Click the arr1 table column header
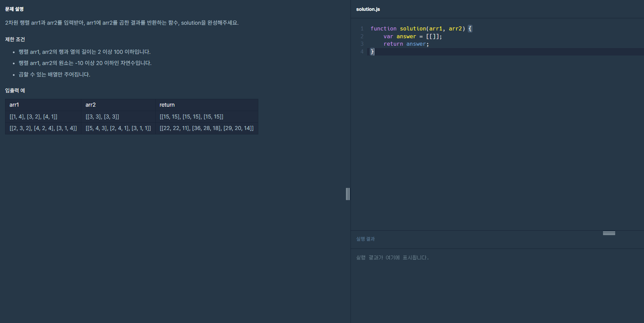Screen dimensions: 644x323 click(x=43, y=105)
